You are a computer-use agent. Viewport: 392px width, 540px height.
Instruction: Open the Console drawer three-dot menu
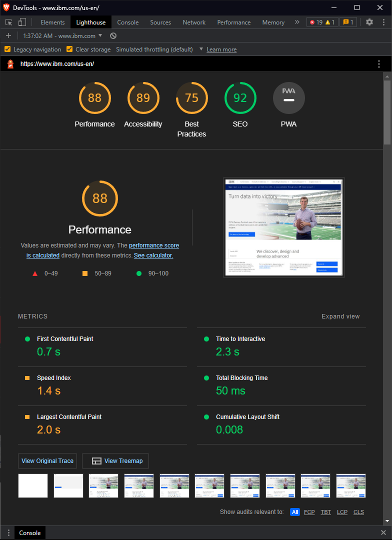(8, 533)
